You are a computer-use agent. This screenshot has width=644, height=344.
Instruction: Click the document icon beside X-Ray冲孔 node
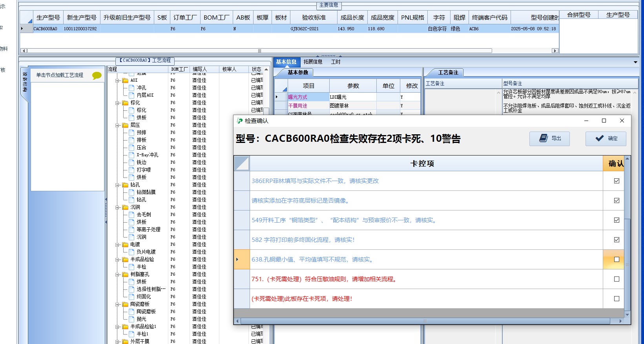pyautogui.click(x=132, y=155)
